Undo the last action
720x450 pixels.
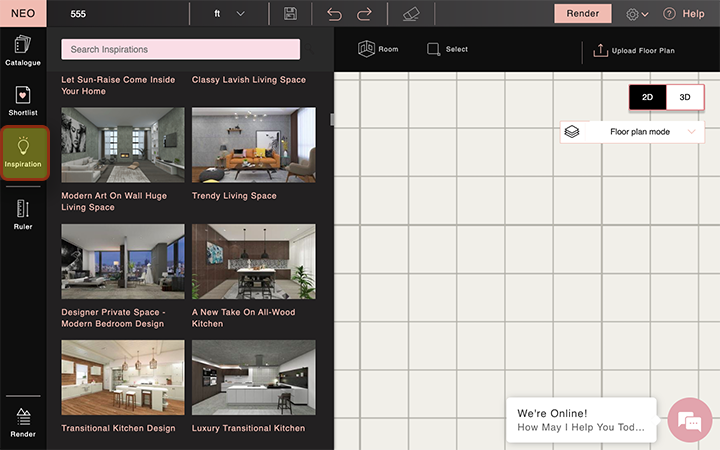[334, 14]
